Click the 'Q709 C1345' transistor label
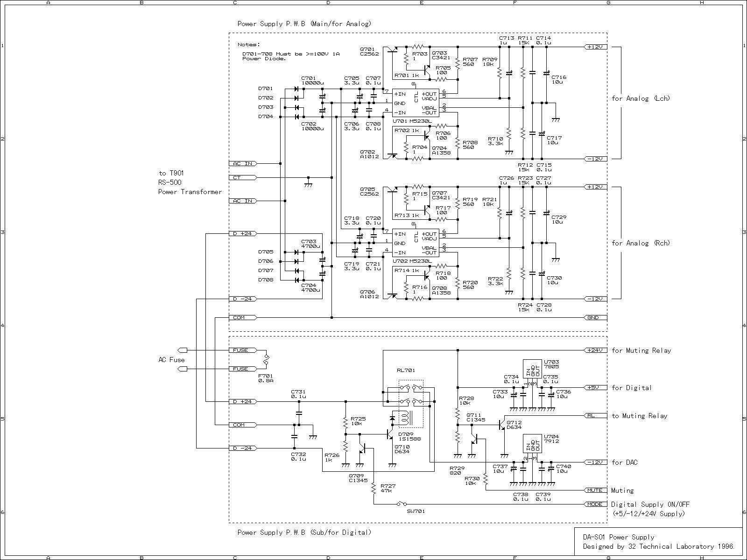Image resolution: width=747 pixels, height=560 pixels. tap(358, 478)
